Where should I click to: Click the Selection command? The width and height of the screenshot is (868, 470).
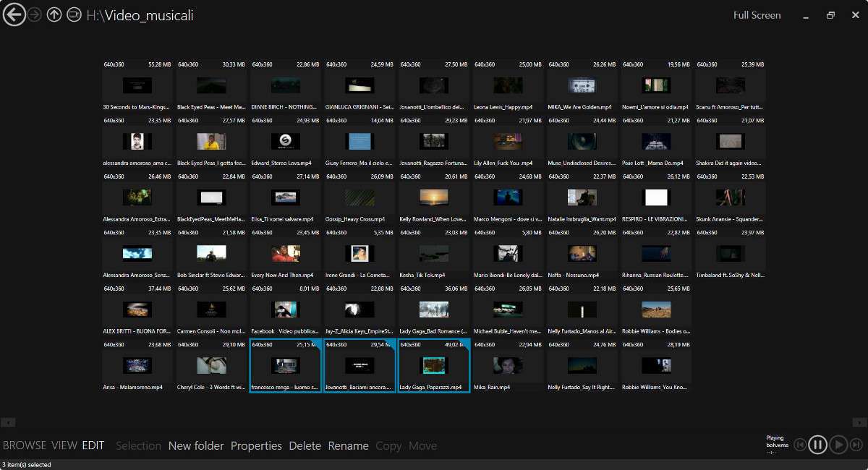[x=138, y=446]
